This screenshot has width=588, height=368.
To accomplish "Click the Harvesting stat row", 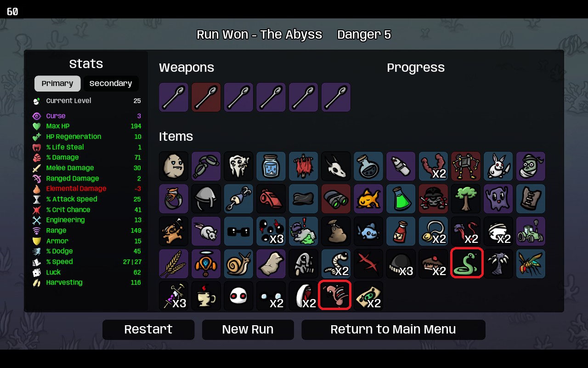I will [87, 282].
